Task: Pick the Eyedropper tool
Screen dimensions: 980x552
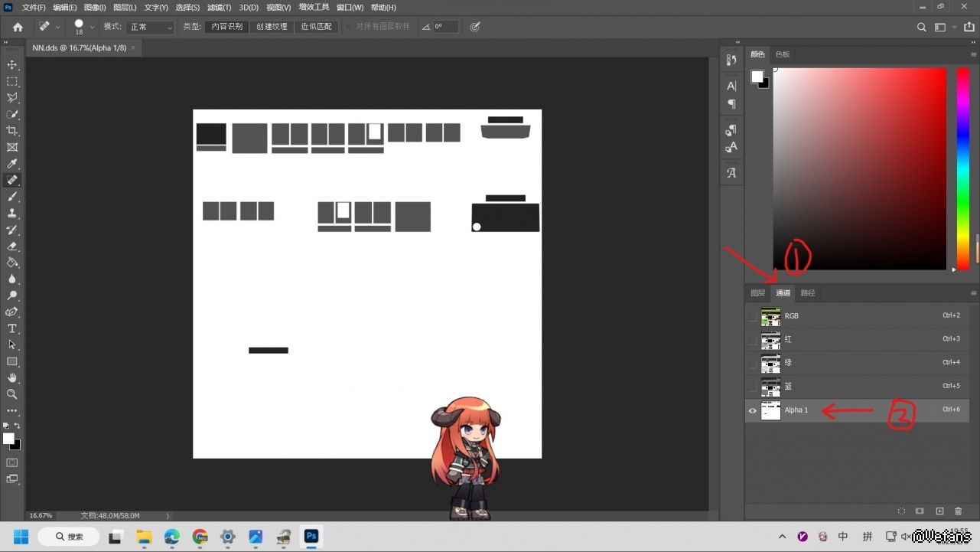Action: (x=12, y=164)
